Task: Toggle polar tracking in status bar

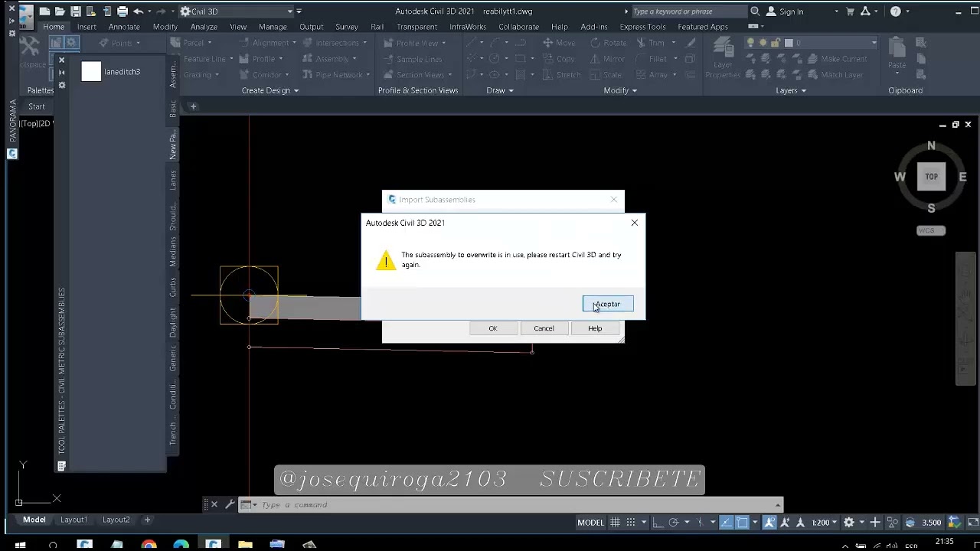Action: [674, 523]
